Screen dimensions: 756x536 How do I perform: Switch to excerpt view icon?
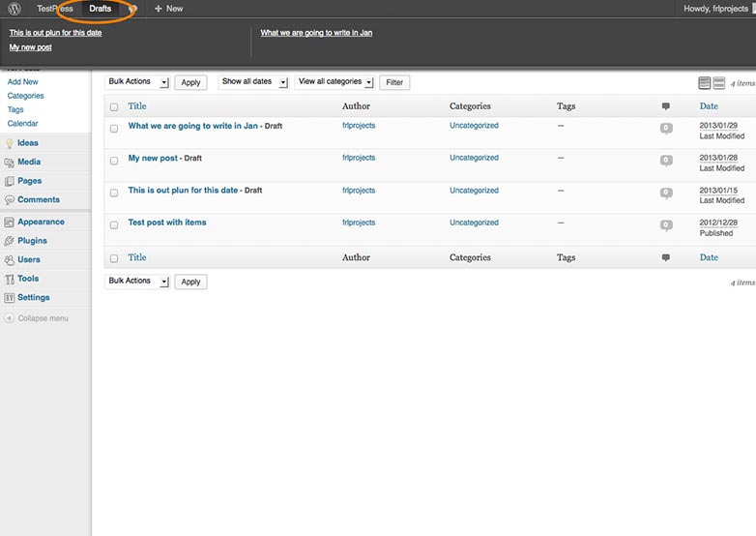pyautogui.click(x=719, y=83)
